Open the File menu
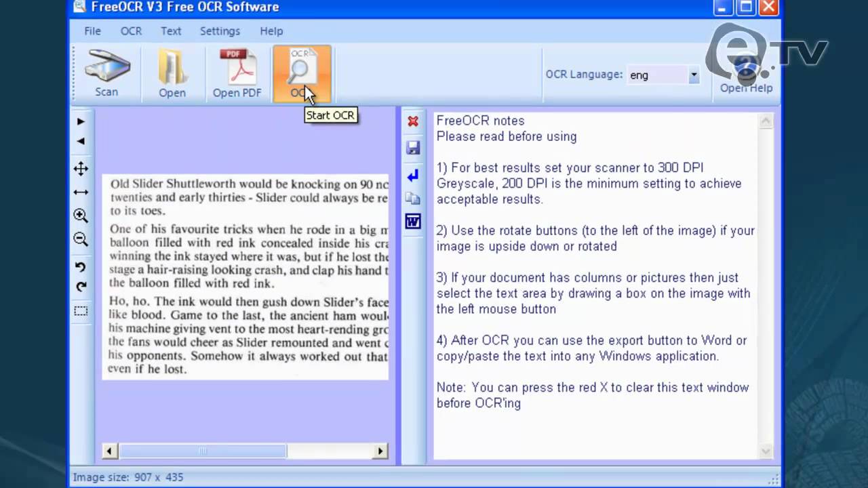Screen dimensions: 868x488 (92, 31)
